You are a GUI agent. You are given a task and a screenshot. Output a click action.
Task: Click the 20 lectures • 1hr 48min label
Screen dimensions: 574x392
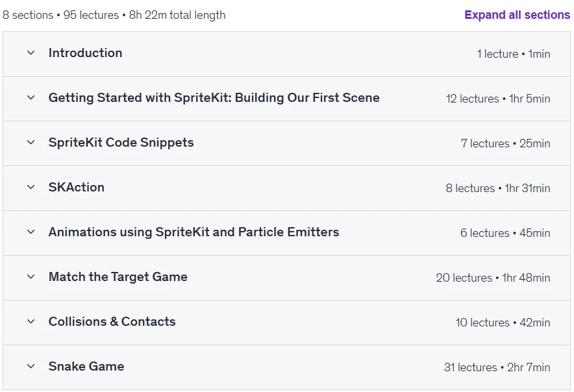[x=493, y=278]
